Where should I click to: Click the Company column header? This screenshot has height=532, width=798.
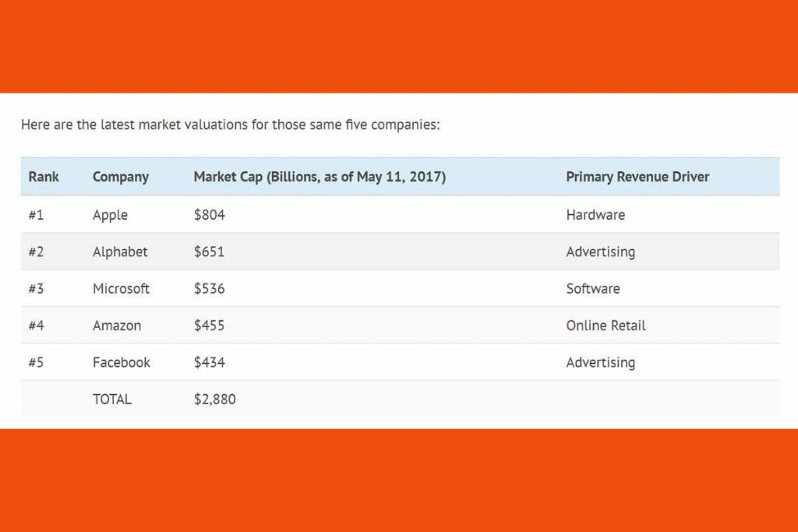(120, 177)
